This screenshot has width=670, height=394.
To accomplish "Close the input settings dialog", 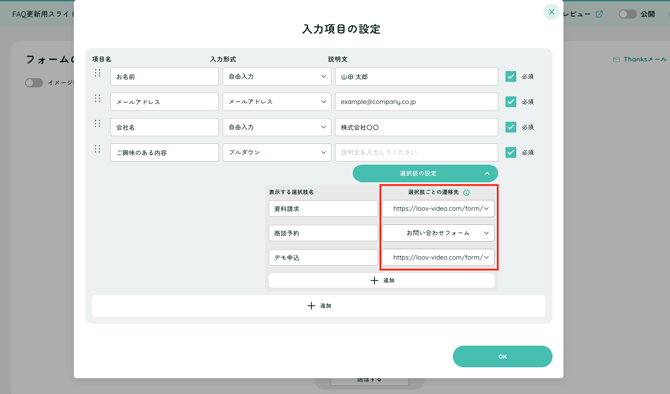I will coord(551,12).
